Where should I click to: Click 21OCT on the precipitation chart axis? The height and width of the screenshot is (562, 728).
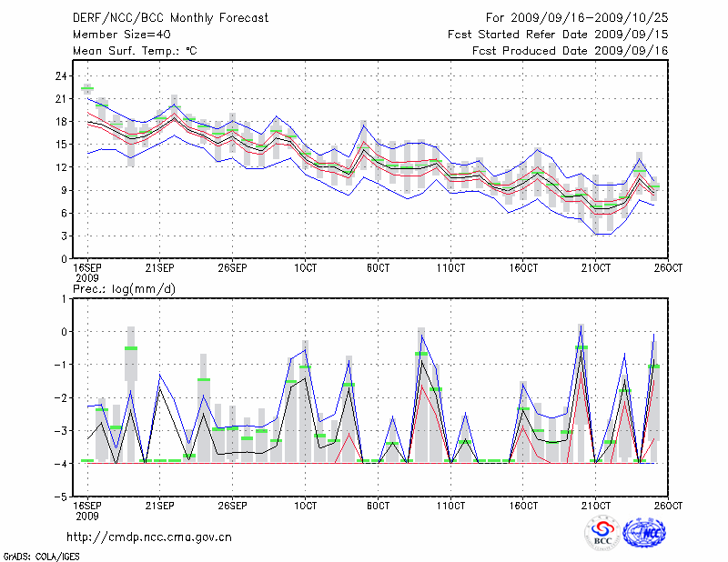point(594,506)
